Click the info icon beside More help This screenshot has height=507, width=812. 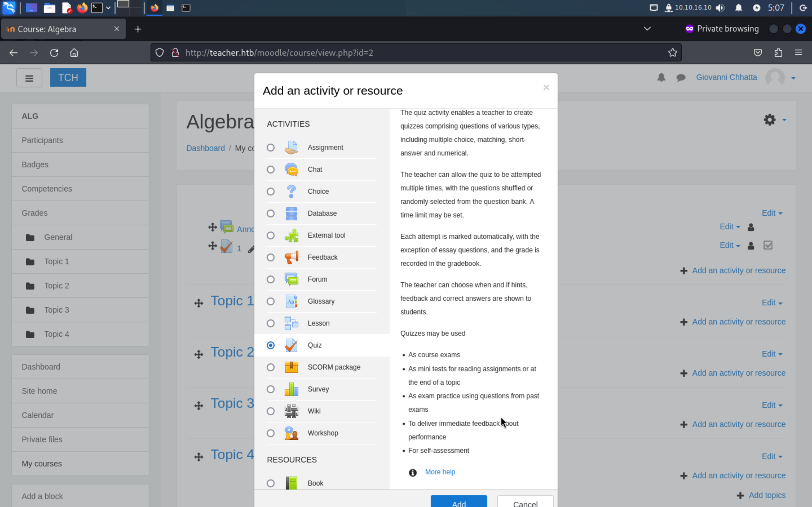412,472
